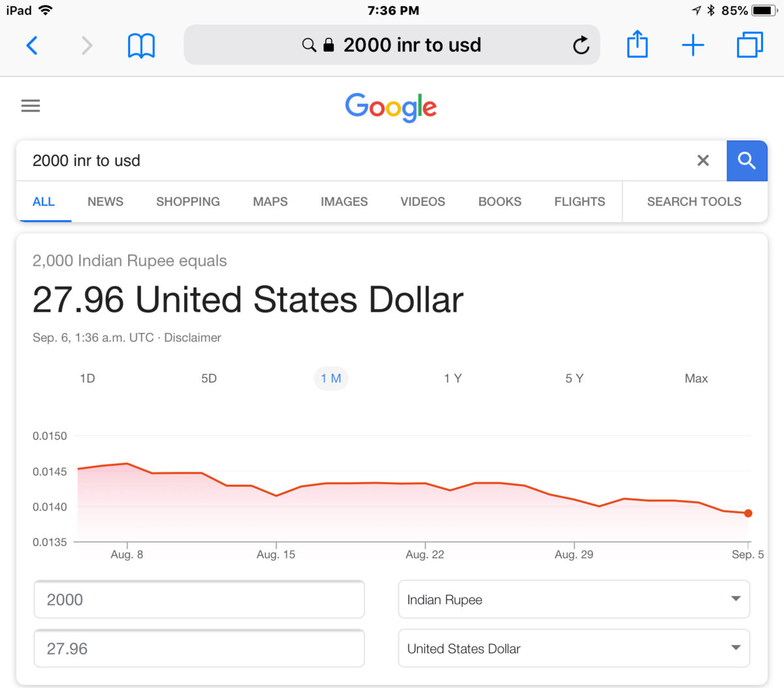Open the Disclaimer link
The image size is (784, 688).
[193, 338]
